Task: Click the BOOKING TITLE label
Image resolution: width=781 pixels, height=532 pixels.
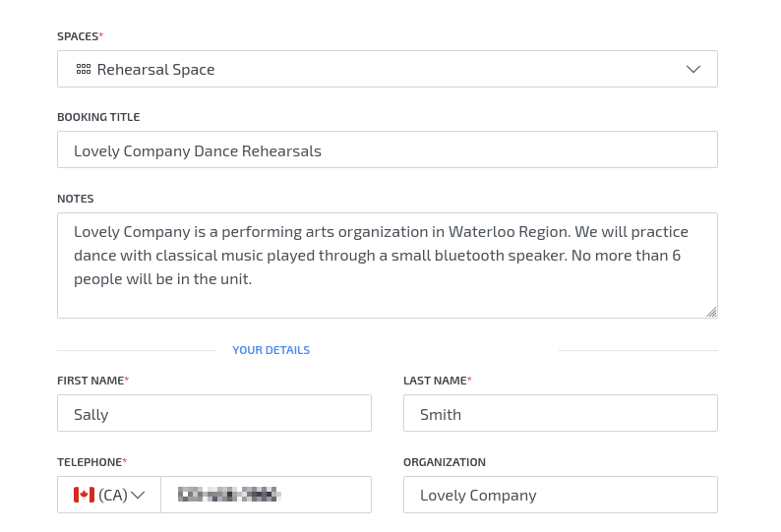Action: click(x=98, y=117)
